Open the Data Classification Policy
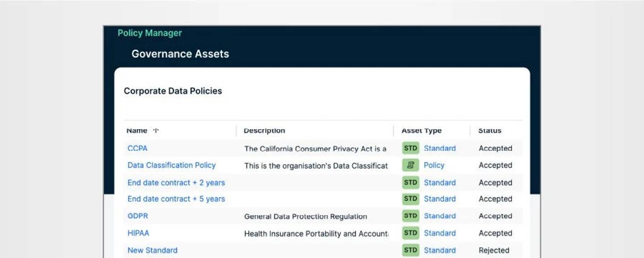 171,165
